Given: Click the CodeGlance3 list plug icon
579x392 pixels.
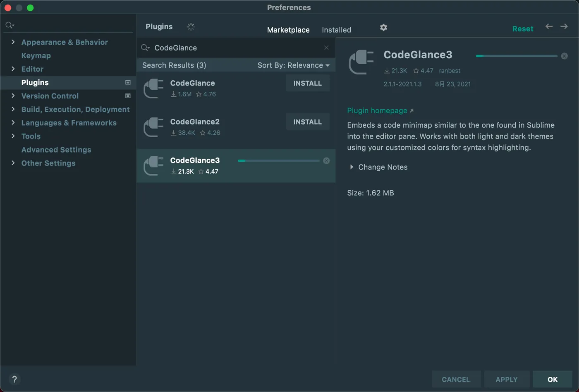Looking at the screenshot, I should 153,166.
